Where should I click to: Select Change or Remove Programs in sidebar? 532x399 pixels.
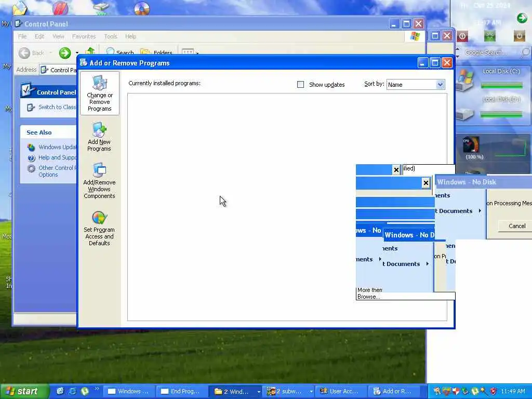click(99, 94)
